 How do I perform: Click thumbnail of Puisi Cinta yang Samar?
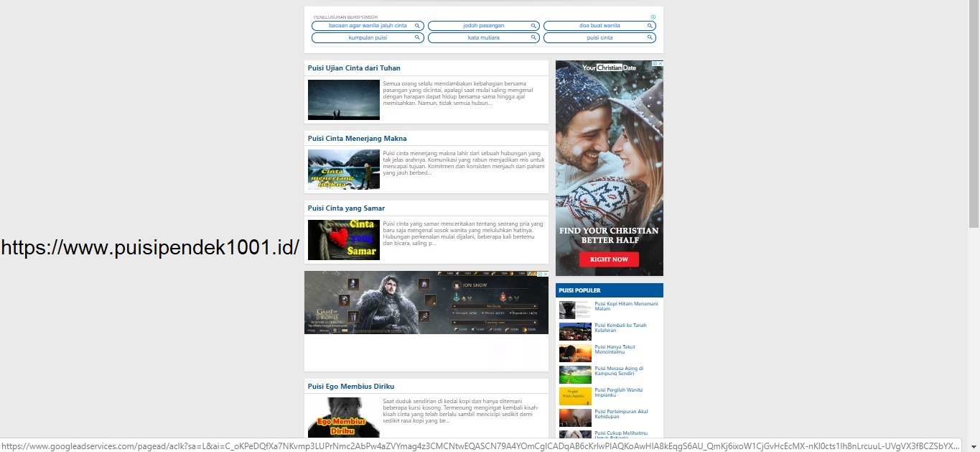click(x=344, y=240)
